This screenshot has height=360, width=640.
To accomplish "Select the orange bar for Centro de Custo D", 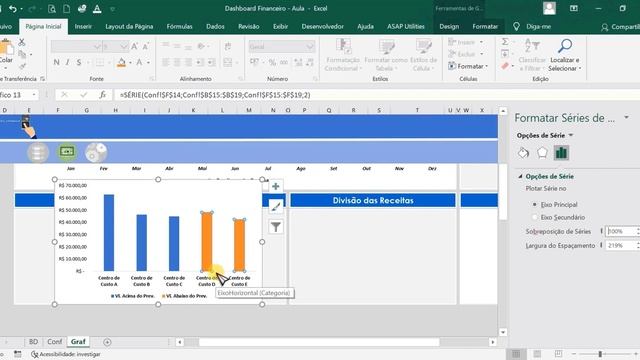I will pos(207,241).
